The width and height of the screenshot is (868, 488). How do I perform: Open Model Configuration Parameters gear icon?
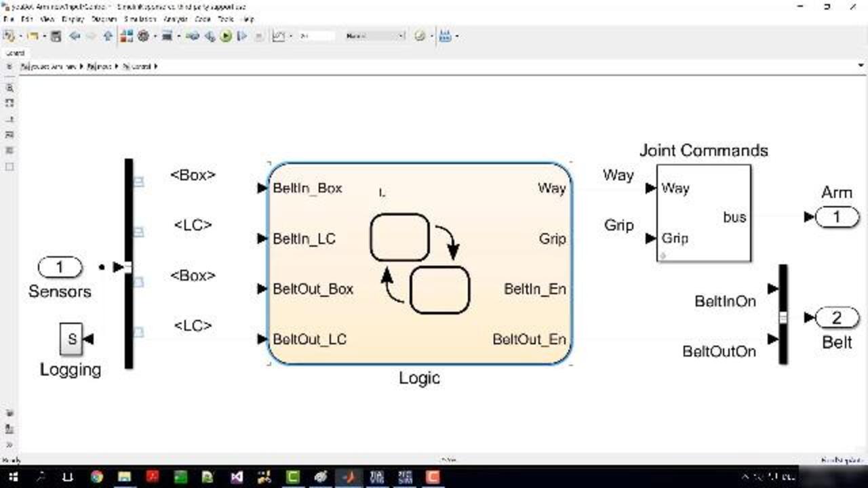(143, 36)
